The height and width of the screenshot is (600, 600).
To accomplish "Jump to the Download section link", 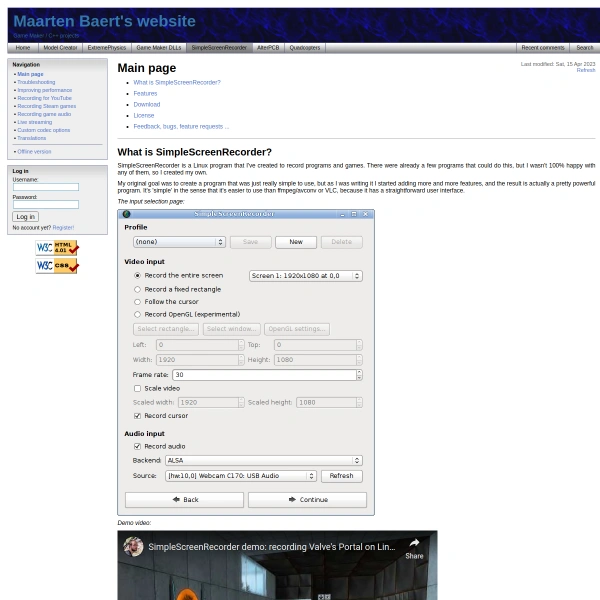I will click(x=147, y=104).
